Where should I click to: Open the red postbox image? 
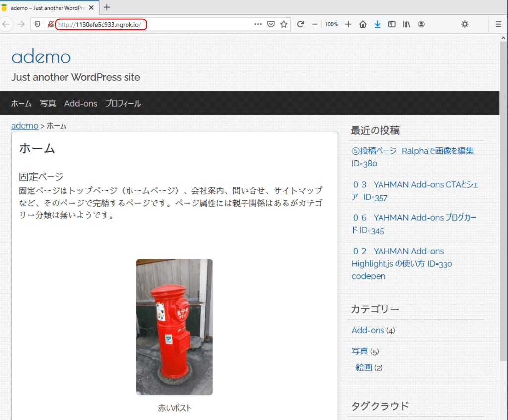(x=175, y=327)
